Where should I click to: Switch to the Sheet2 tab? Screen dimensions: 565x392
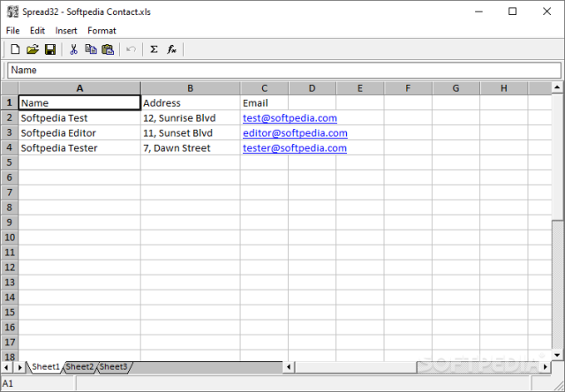pyautogui.click(x=79, y=367)
